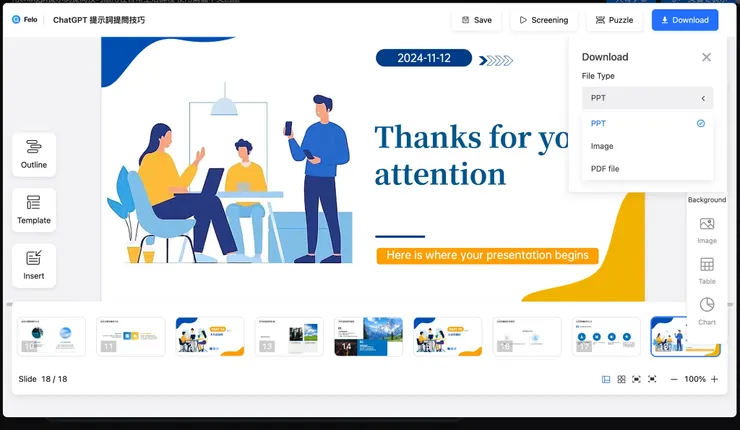Switch to filmstrip view layout
Image resolution: width=740 pixels, height=430 pixels.
(x=606, y=379)
